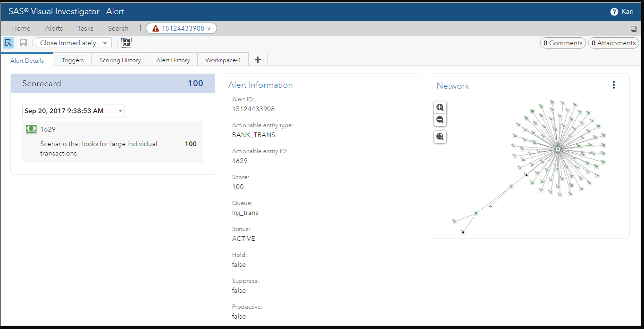
Task: Open the Tasks menu in top navigation
Action: pyautogui.click(x=85, y=28)
